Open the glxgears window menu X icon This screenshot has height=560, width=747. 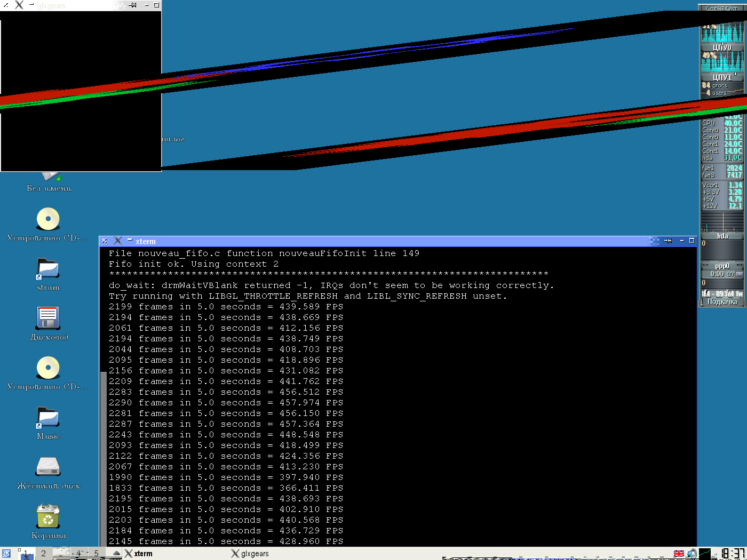19,5
